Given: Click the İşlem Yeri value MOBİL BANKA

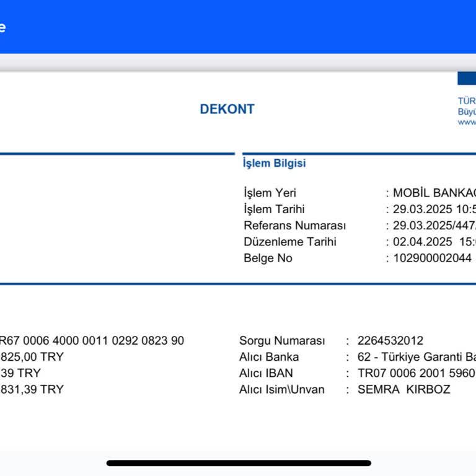Looking at the screenshot, I should coord(434,193).
